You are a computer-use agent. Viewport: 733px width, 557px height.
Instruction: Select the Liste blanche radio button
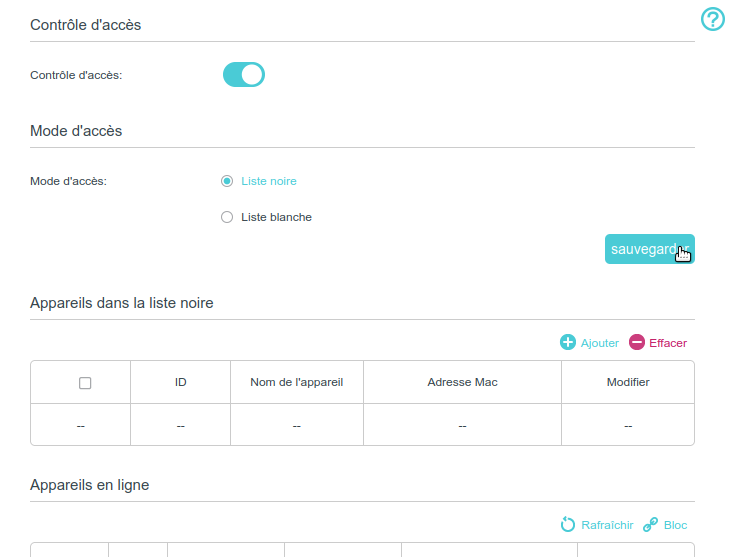tap(227, 217)
